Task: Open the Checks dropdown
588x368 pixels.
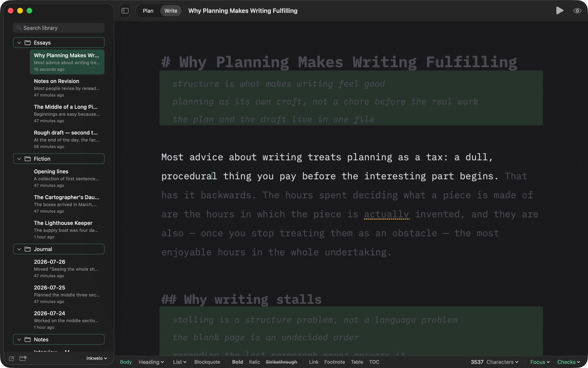Action: click(569, 362)
